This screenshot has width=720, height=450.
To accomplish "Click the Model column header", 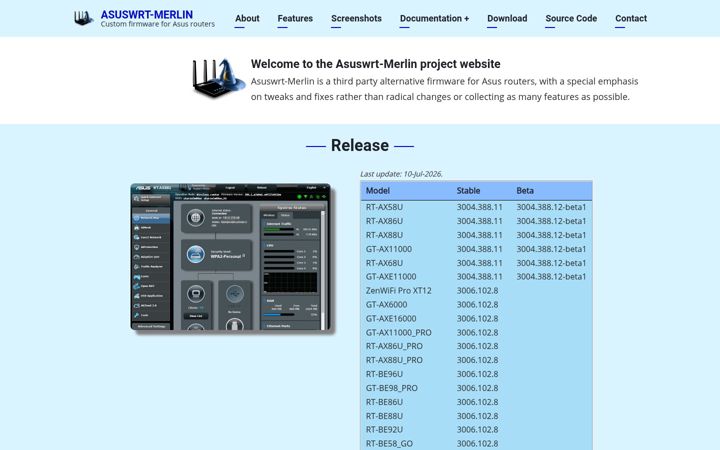I will click(x=378, y=191).
